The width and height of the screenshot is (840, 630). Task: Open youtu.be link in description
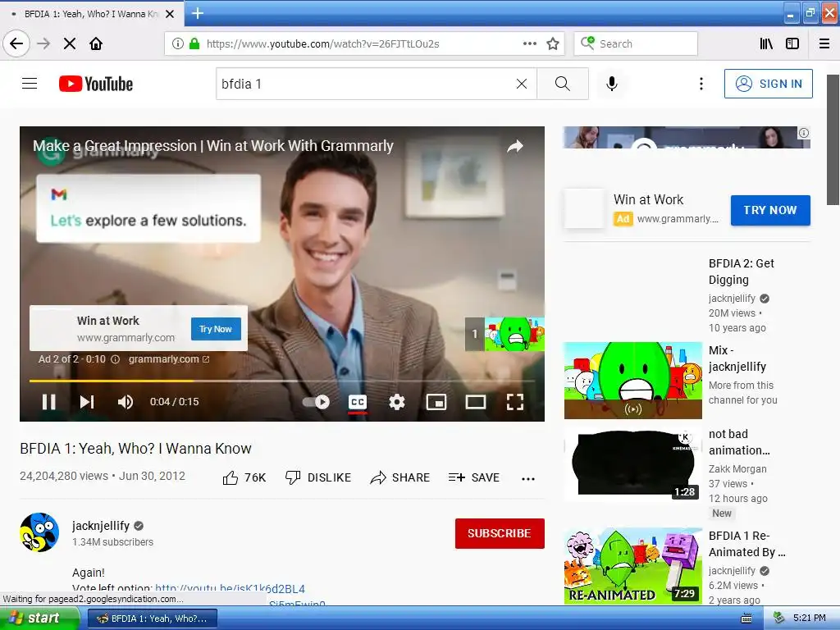(230, 589)
